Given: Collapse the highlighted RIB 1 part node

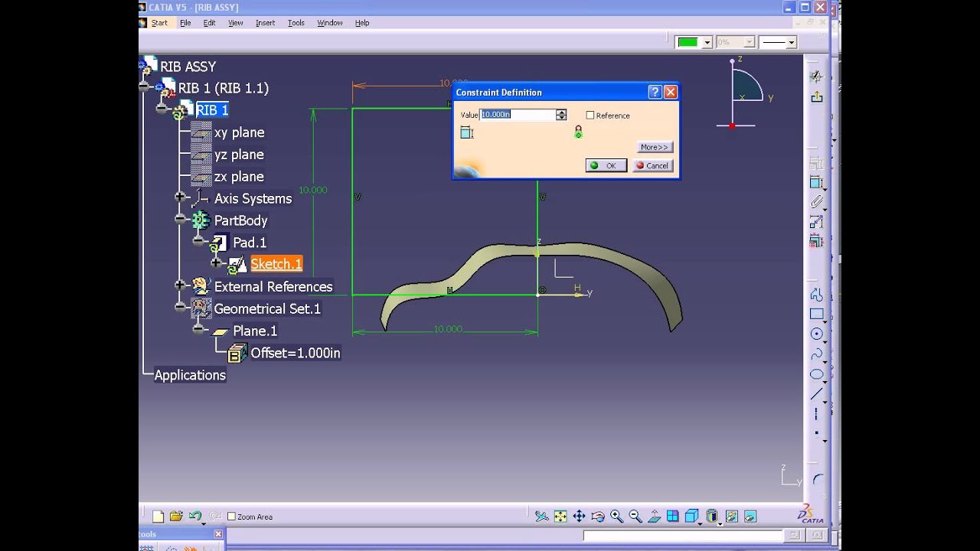Looking at the screenshot, I should click(x=162, y=109).
